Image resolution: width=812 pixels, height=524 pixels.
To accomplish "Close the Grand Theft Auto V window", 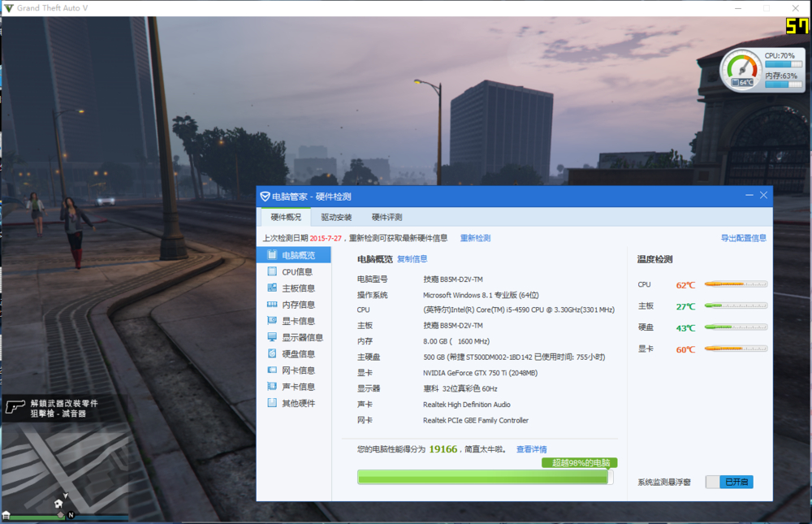I will pos(796,8).
